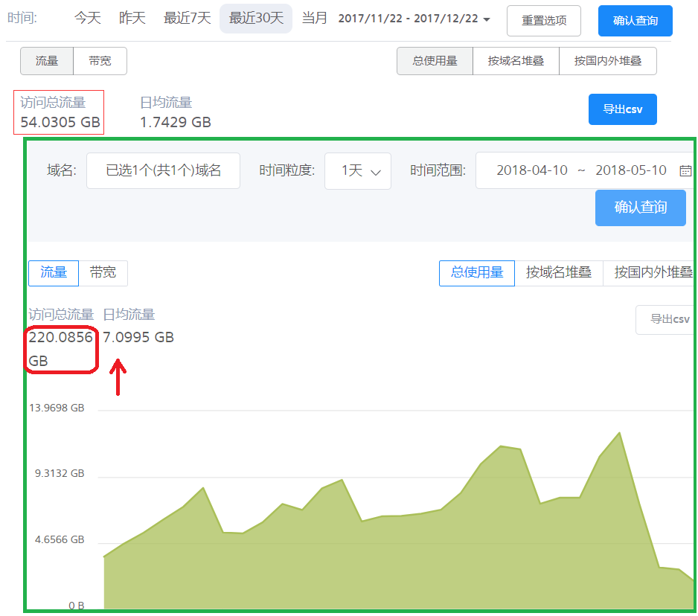
Task: Click the dark blue 确认查询 beside 重置选项
Action: [x=635, y=21]
